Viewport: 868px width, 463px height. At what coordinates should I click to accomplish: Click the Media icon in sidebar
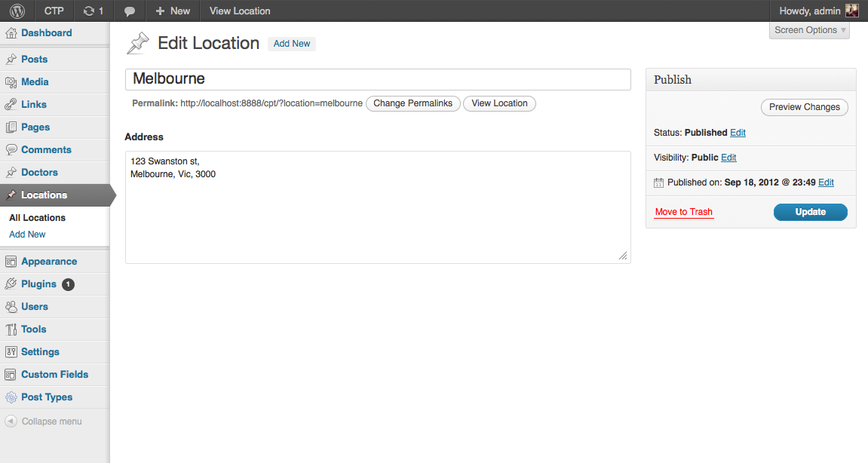(11, 82)
